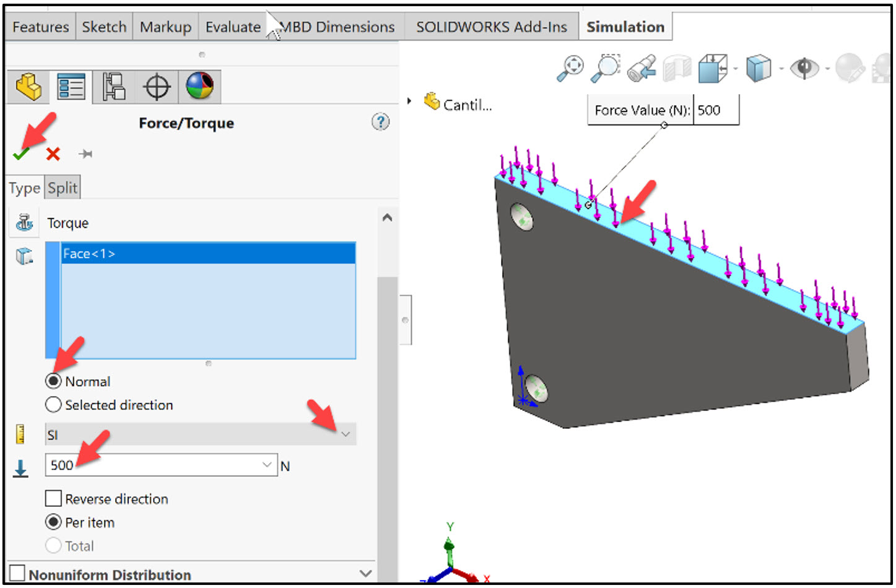Switch to the FeatureManager design tree tab
This screenshot has height=588, width=896.
pyautogui.click(x=28, y=87)
